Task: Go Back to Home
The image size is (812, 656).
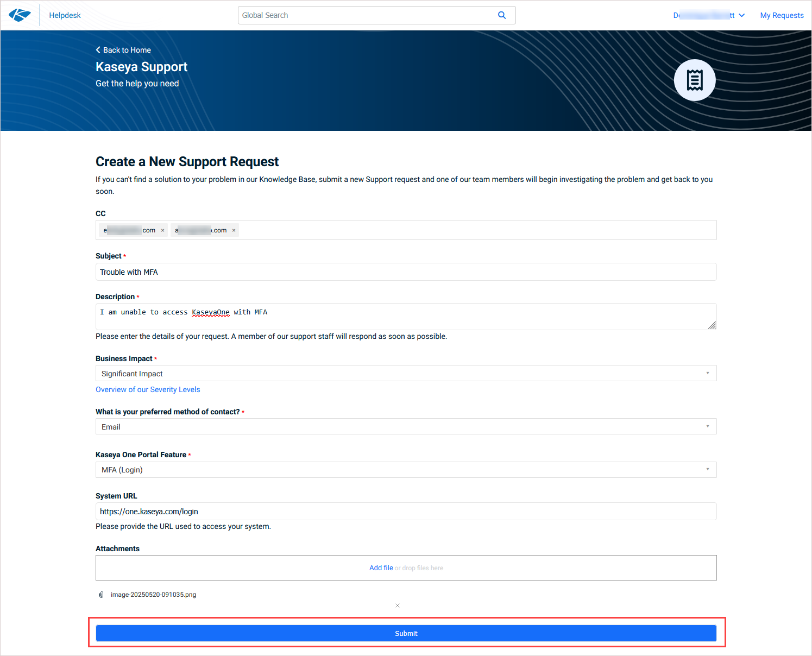Action: 123,50
